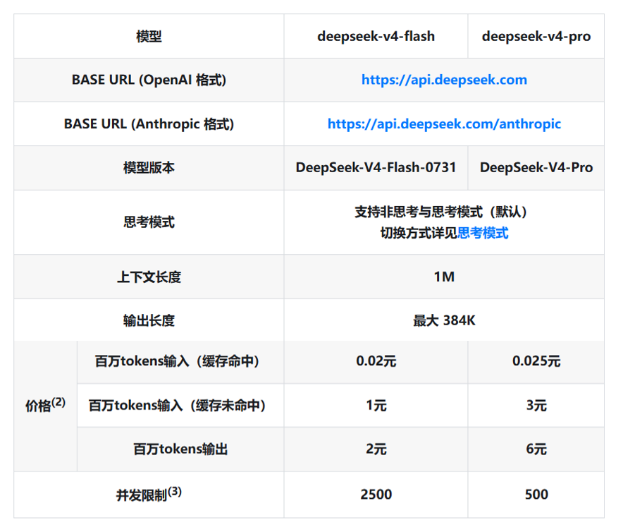Select 百万tokens输入（缓存未命中）label
Image resolution: width=623 pixels, height=525 pixels.
point(177,405)
